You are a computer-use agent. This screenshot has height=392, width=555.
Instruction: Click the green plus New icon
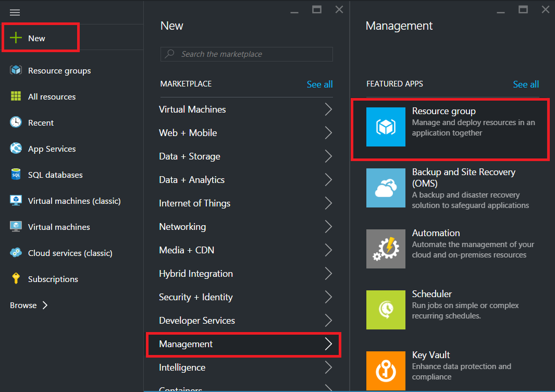pyautogui.click(x=16, y=38)
